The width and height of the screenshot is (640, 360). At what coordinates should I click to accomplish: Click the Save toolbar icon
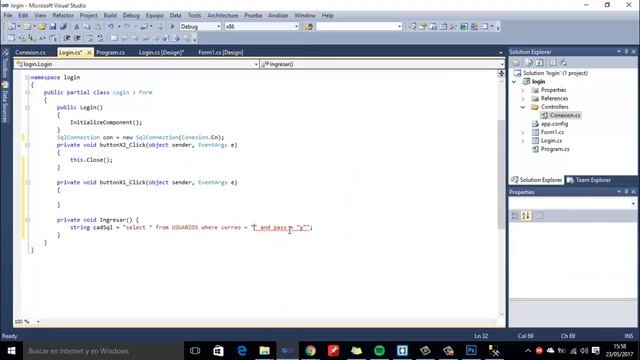pos(53,27)
